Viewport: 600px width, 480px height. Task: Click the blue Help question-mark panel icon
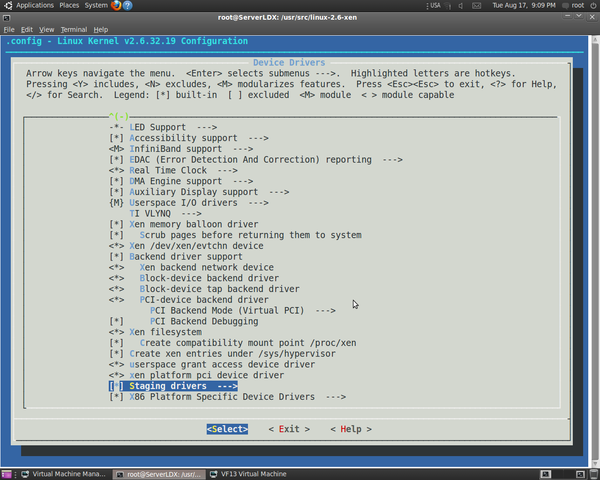[128, 5]
